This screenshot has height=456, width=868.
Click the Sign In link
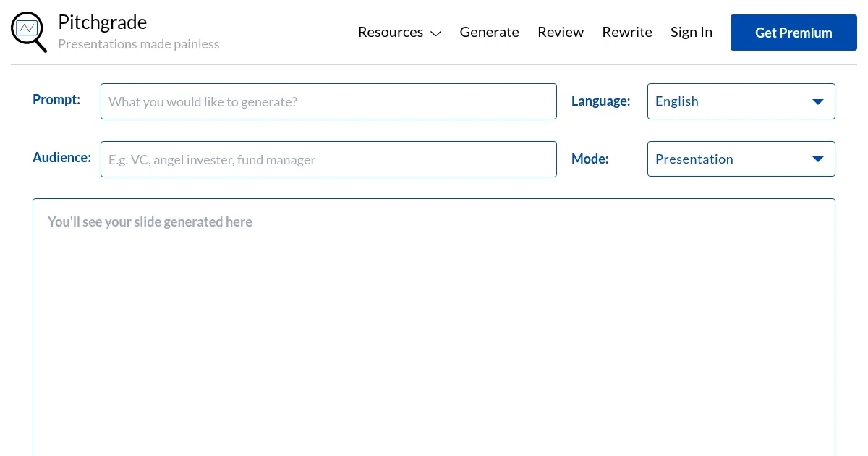[692, 32]
